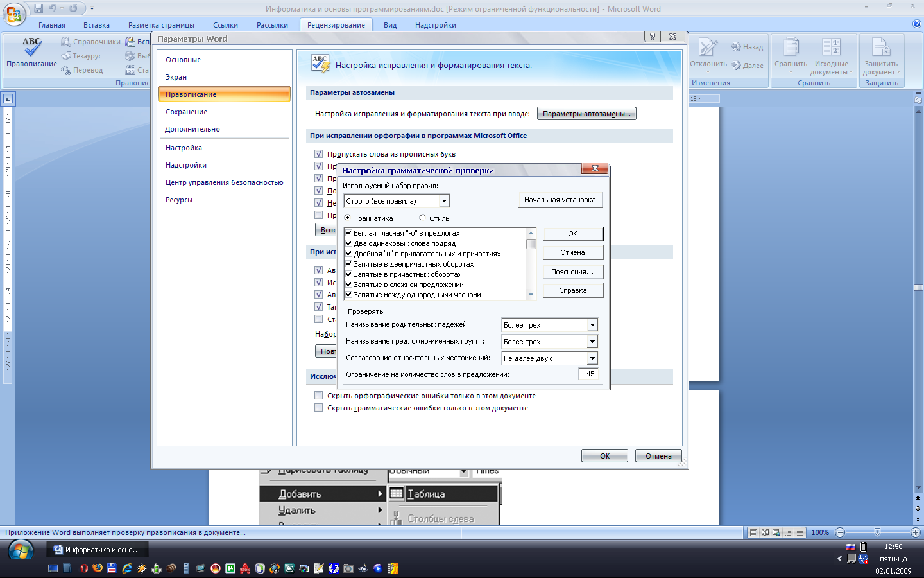This screenshot has height=578, width=924.
Task: Click the Отклонить reject change icon
Action: (x=708, y=47)
